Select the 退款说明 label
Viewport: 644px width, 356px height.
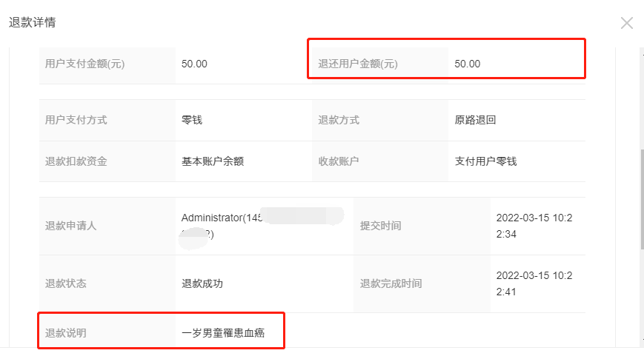tap(66, 333)
